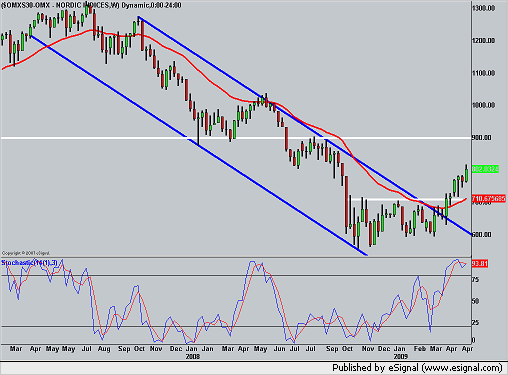Click the 25 level on the stochastic scale
Screen dimensions: 508x375
[x=476, y=323]
